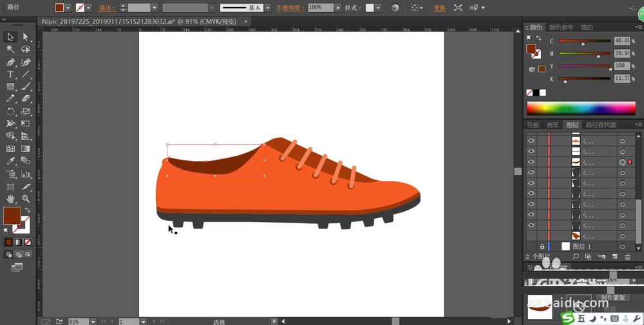Choose the Direct Selection tool
Image resolution: width=644 pixels, height=325 pixels.
coord(26,37)
